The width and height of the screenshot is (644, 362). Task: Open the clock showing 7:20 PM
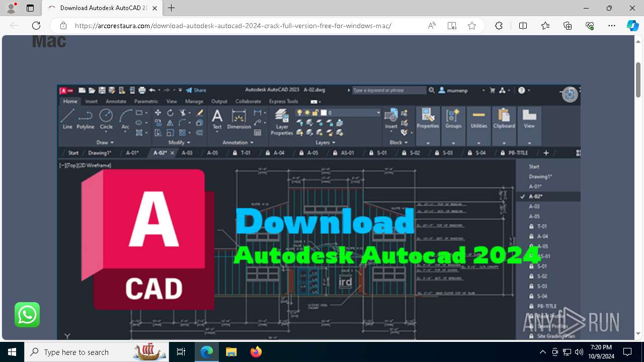(601, 352)
